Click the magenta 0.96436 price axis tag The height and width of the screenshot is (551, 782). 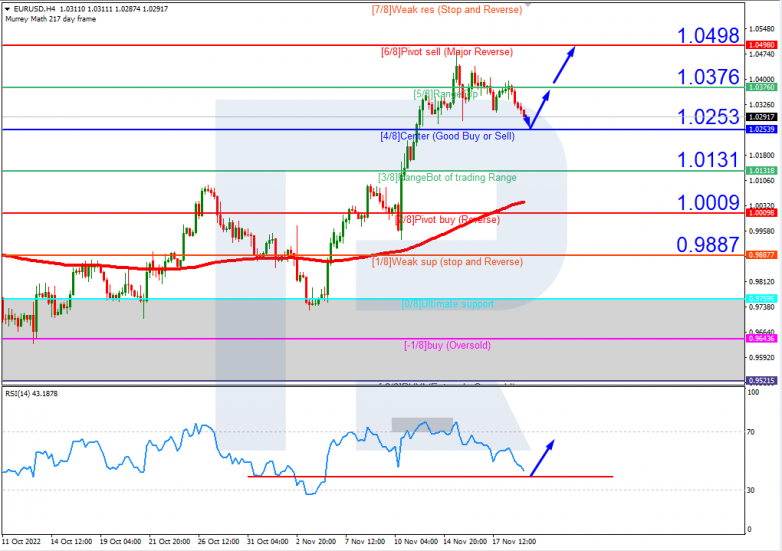click(761, 339)
